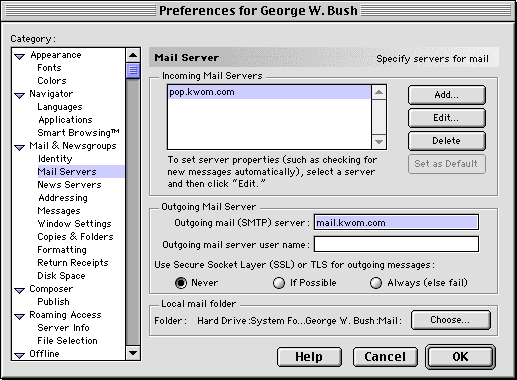The image size is (517, 380).
Task: Open News Servers preferences
Action: click(69, 185)
